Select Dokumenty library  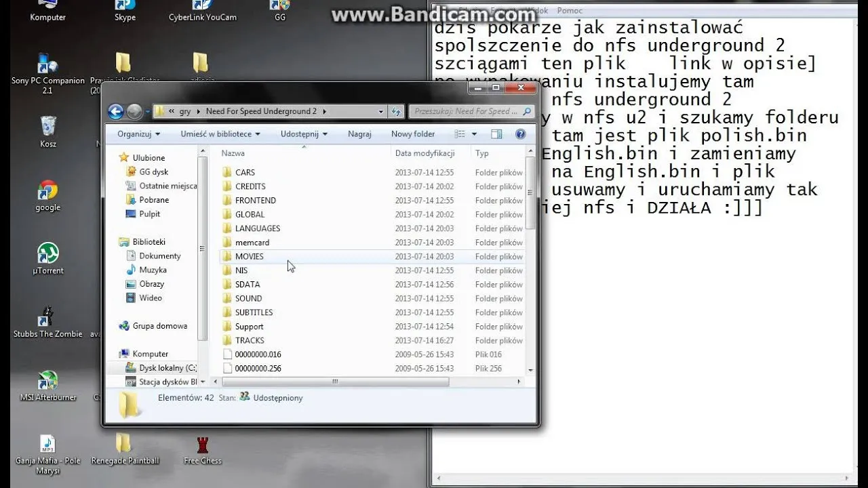(x=160, y=256)
